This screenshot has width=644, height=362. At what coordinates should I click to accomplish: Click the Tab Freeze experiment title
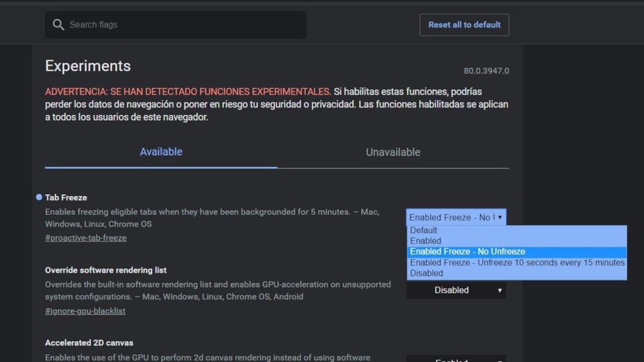tap(66, 197)
